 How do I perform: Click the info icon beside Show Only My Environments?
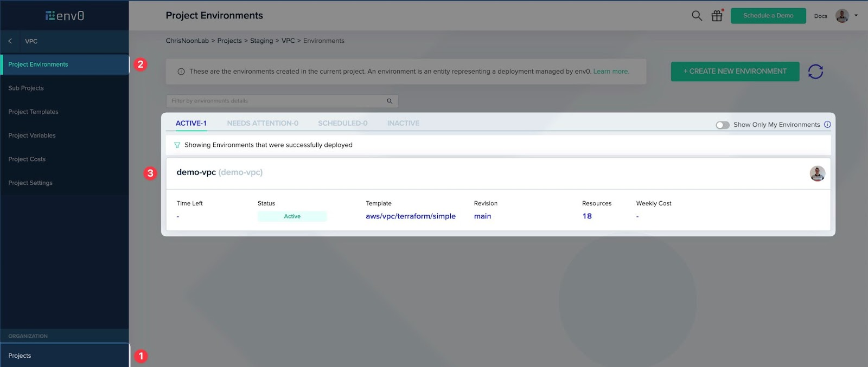827,125
